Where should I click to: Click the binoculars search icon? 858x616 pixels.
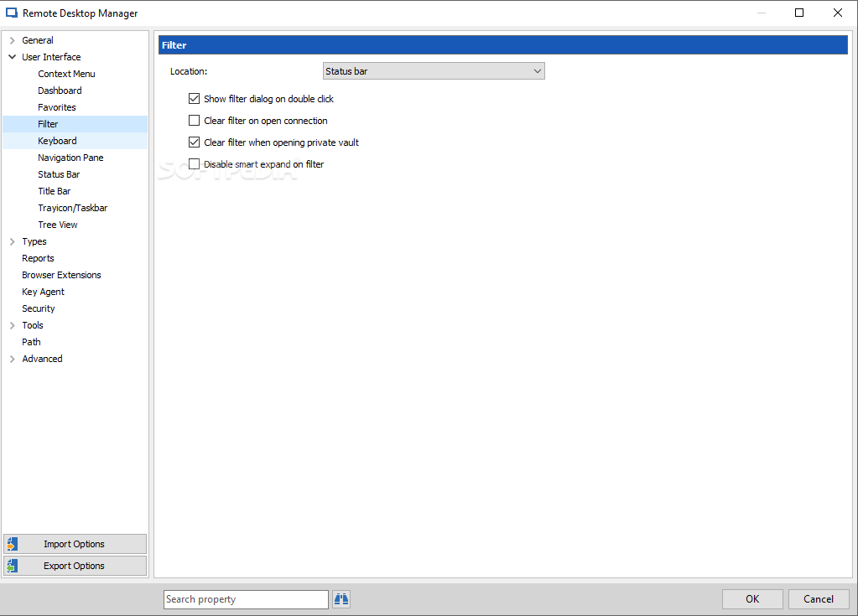tap(341, 599)
